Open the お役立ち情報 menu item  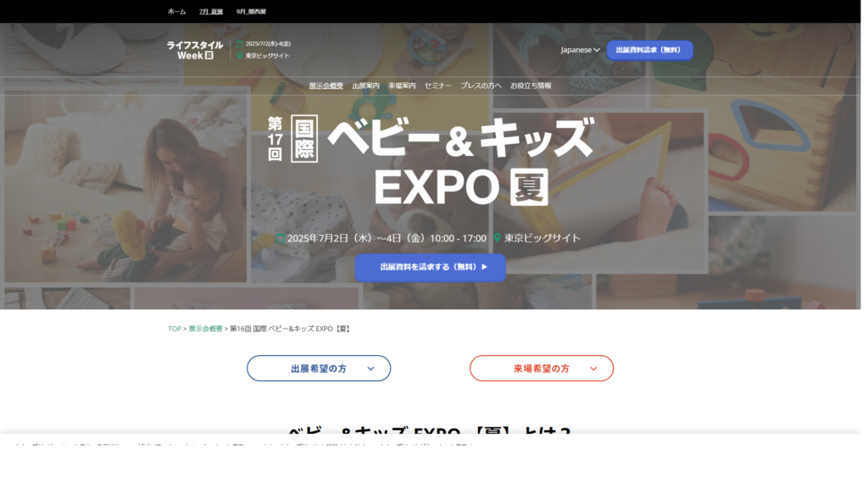(531, 86)
